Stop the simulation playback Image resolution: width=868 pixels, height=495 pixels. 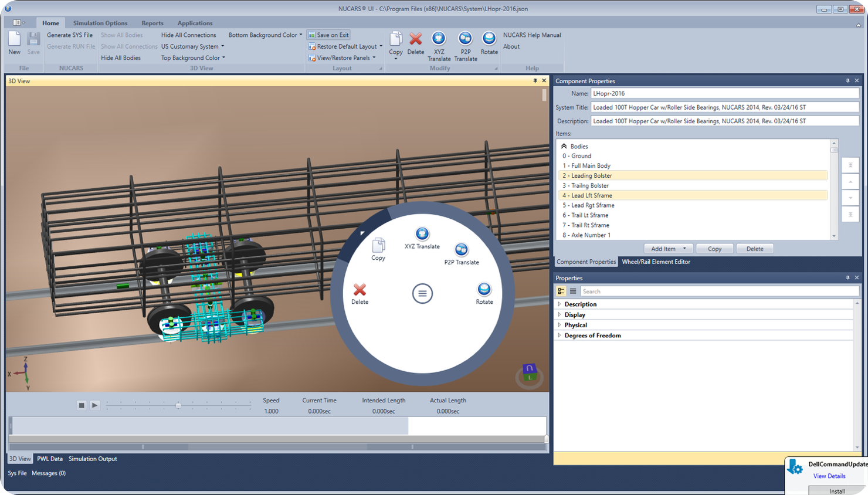click(82, 405)
